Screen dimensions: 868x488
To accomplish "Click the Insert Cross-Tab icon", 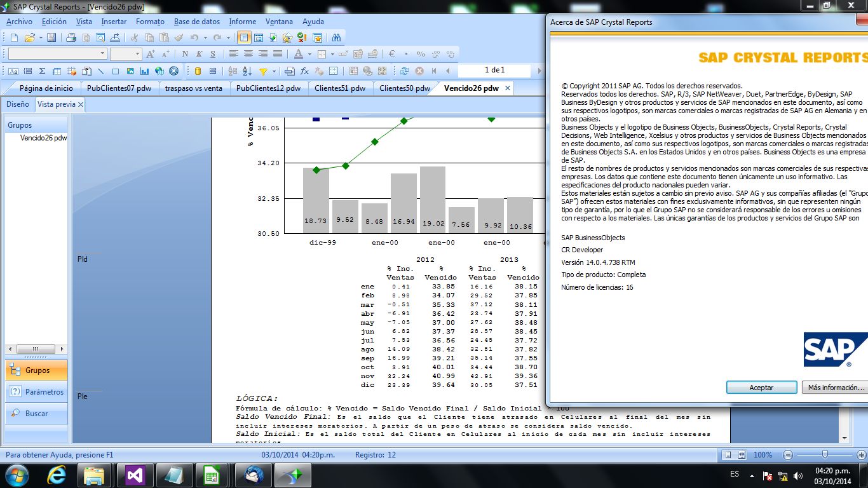I will pos(57,71).
